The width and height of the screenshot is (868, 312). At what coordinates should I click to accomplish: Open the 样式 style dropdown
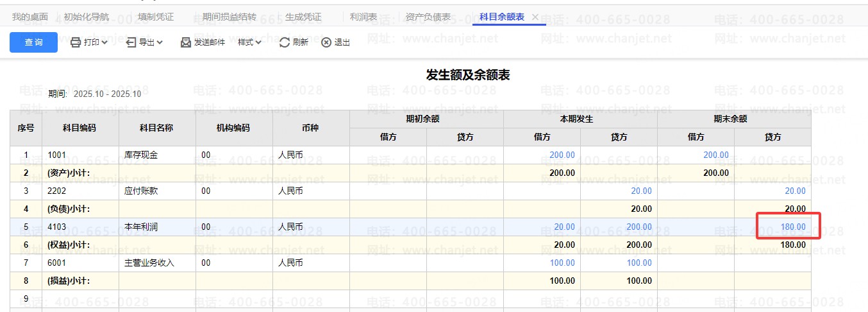coord(249,42)
